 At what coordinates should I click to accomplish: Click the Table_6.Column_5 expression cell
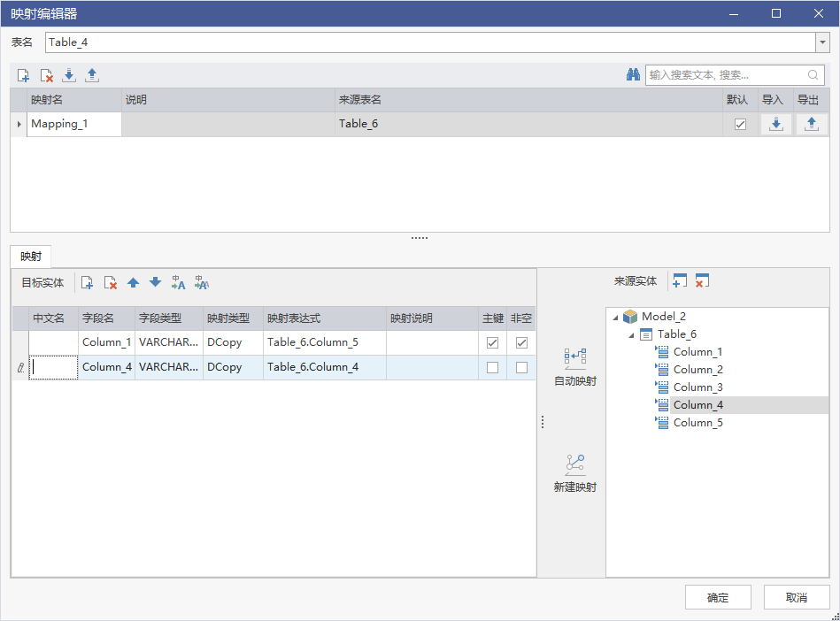[325, 342]
